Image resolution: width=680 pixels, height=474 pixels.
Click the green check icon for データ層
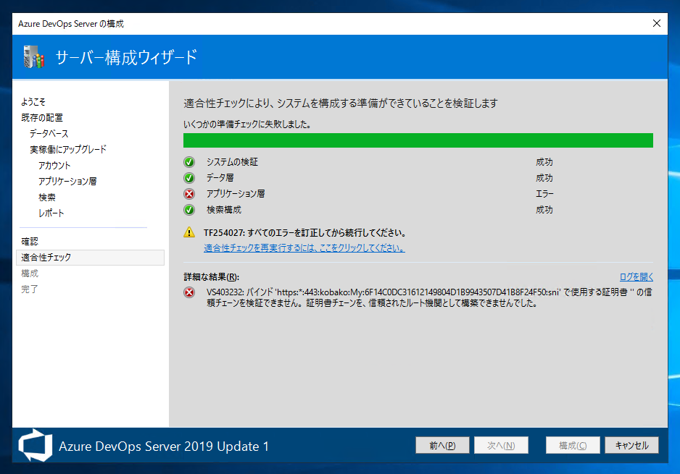(x=189, y=178)
